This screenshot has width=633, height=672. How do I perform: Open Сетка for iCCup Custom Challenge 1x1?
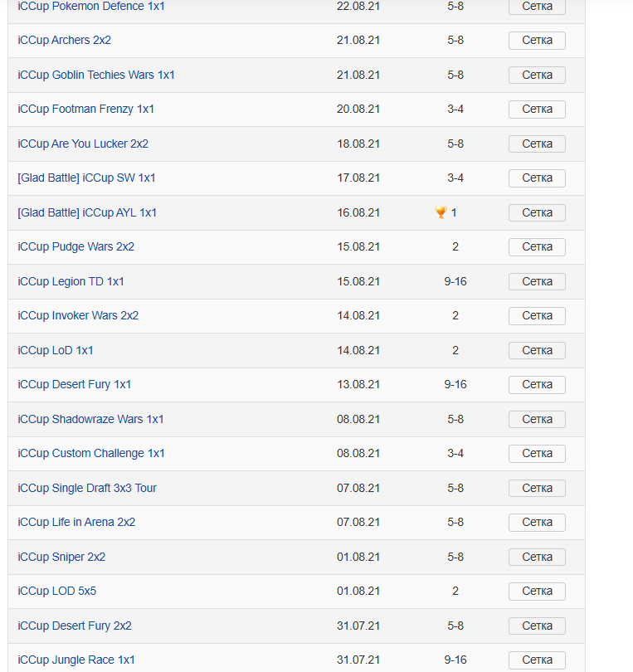tap(537, 454)
